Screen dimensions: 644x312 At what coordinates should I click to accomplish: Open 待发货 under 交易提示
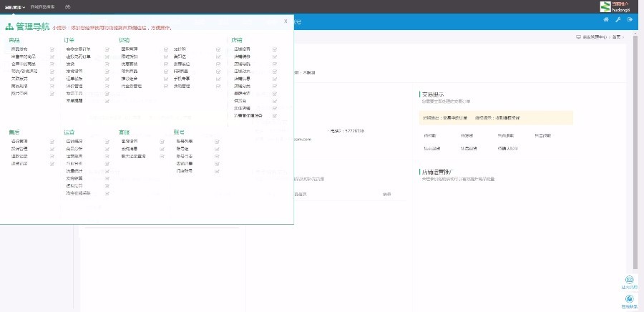point(466,135)
